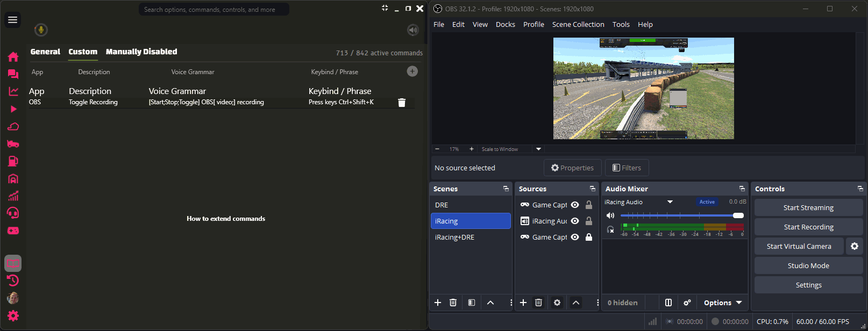
Task: Expand the Audio Mixer Options dropdown
Action: coord(723,303)
